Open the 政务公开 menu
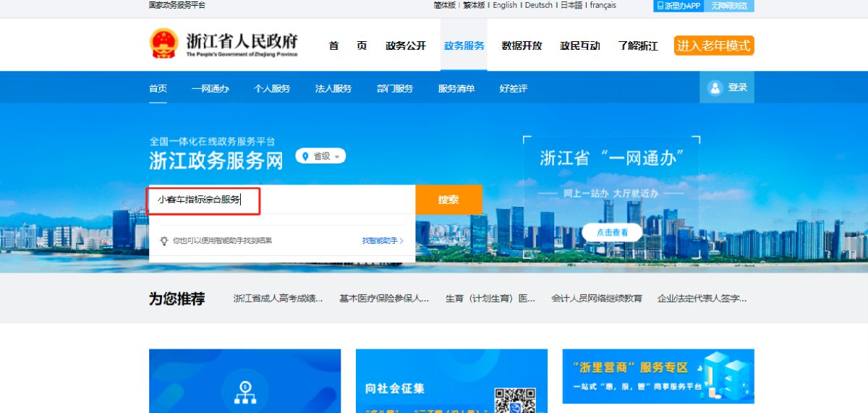The width and height of the screenshot is (868, 413). 406,46
